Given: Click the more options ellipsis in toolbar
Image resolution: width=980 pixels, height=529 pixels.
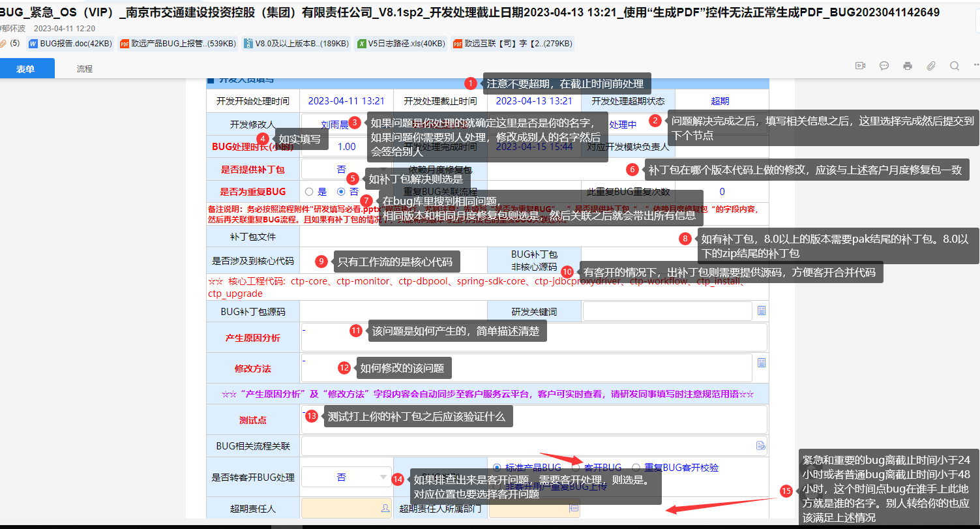Looking at the screenshot, I should [x=975, y=66].
